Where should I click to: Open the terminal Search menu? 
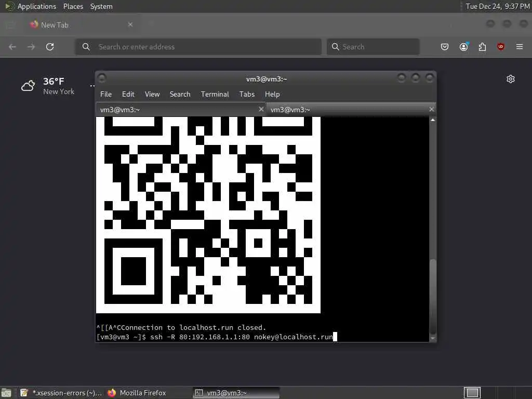[x=180, y=95]
